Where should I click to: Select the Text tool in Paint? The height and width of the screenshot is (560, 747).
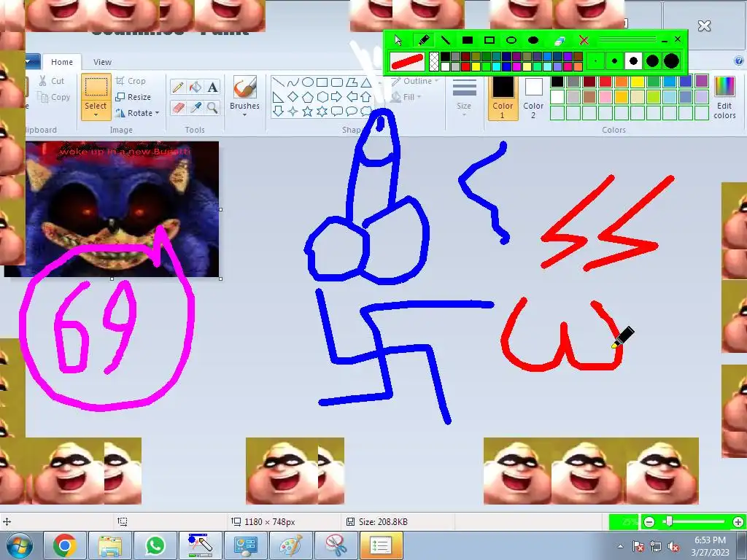[x=212, y=87]
